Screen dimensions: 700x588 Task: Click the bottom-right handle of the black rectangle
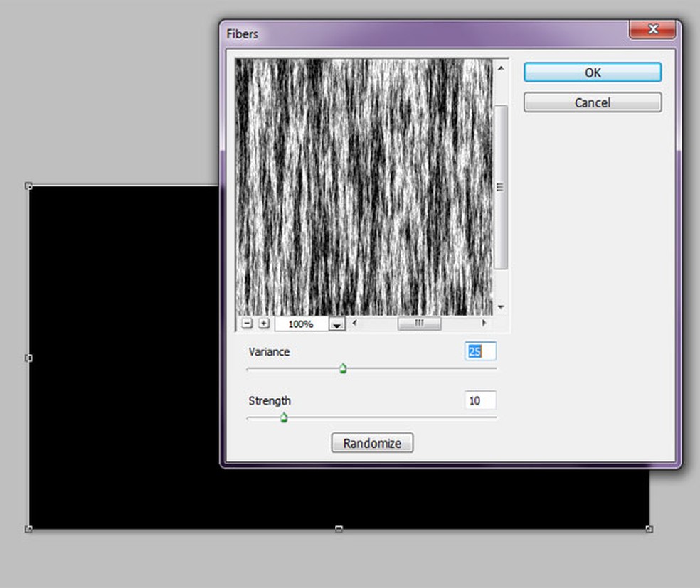tap(649, 529)
